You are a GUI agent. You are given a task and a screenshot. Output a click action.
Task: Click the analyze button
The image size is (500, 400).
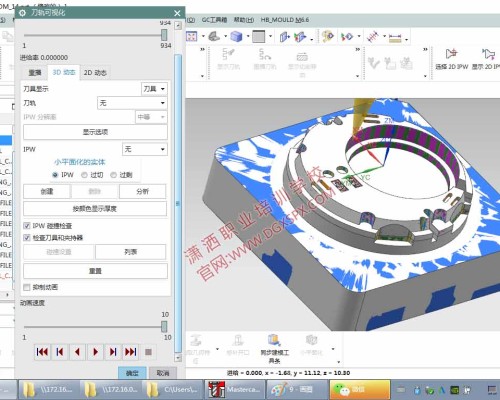[142, 191]
